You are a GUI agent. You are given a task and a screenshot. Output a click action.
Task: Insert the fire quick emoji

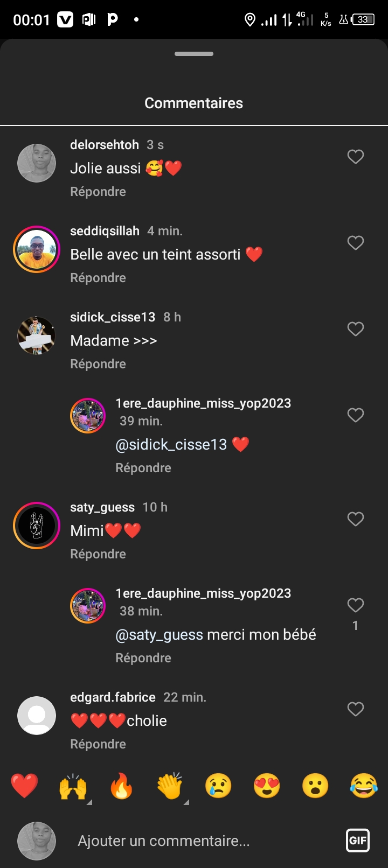pos(121,786)
